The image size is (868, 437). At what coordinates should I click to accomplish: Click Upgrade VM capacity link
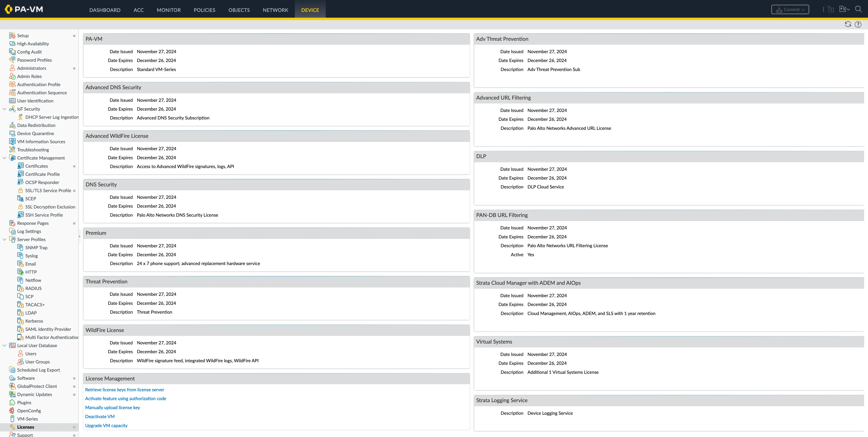coord(106,426)
